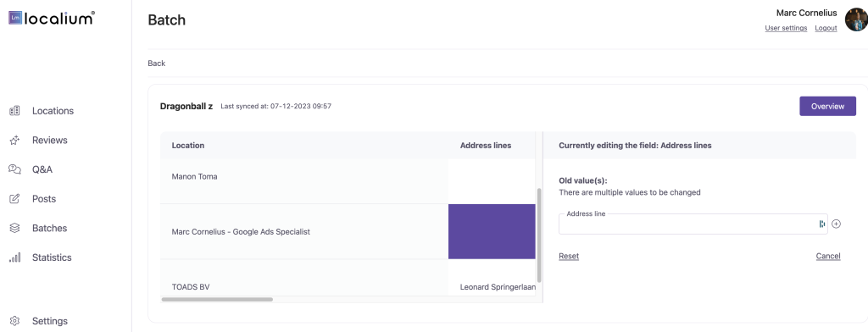Click the Batch page heading

tap(167, 20)
